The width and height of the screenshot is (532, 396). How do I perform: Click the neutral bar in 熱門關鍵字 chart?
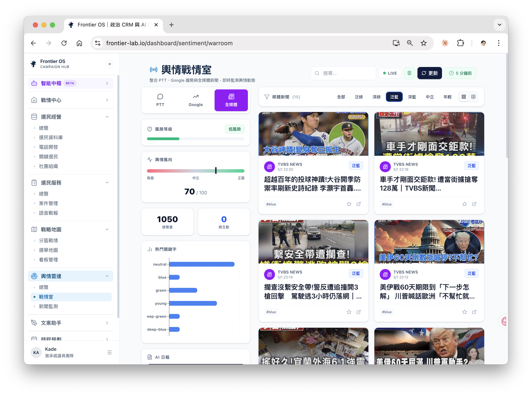[x=202, y=264]
